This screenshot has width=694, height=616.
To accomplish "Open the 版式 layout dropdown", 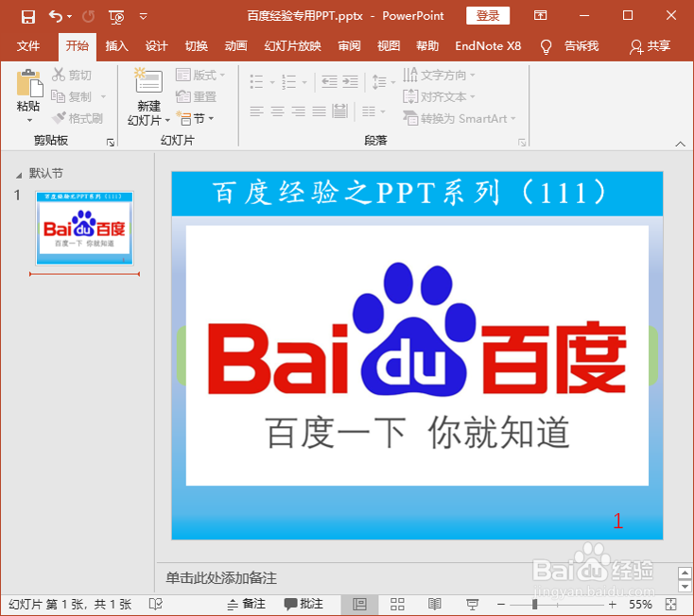I will 200,75.
